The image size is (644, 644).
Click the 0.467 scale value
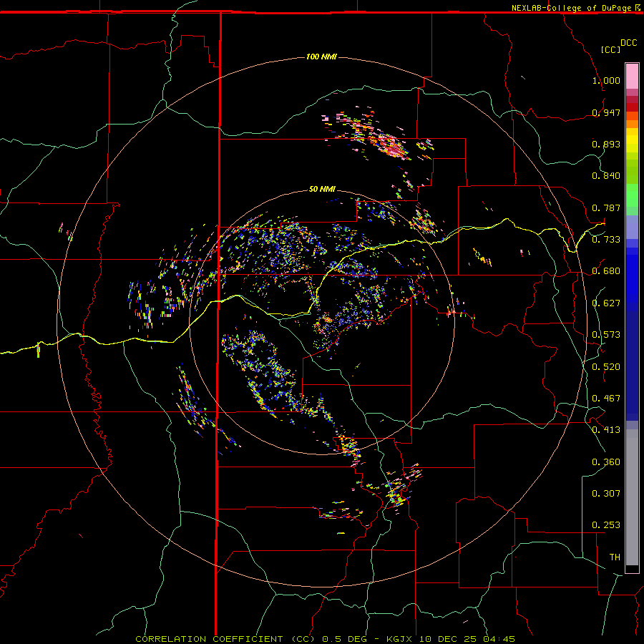coord(606,399)
